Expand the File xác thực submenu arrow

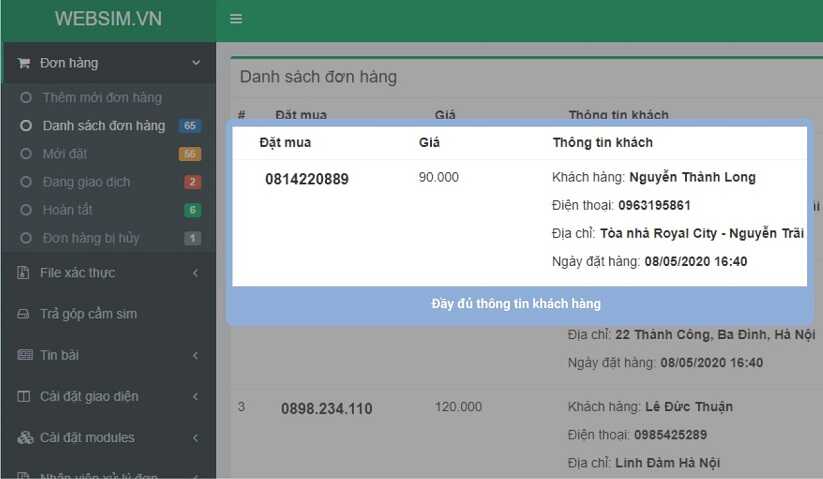195,273
